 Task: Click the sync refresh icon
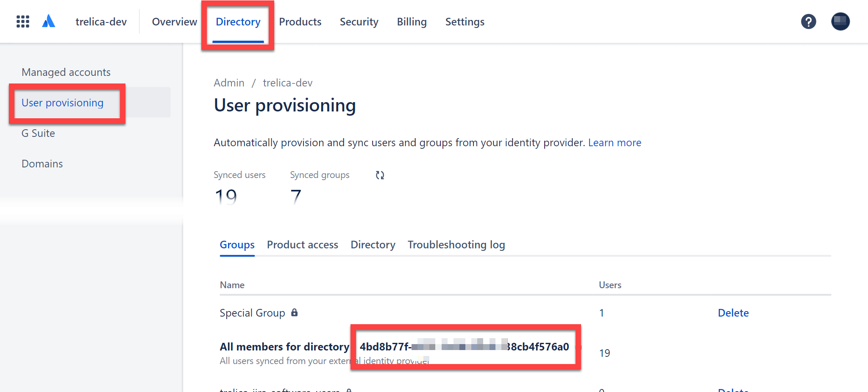pyautogui.click(x=380, y=175)
